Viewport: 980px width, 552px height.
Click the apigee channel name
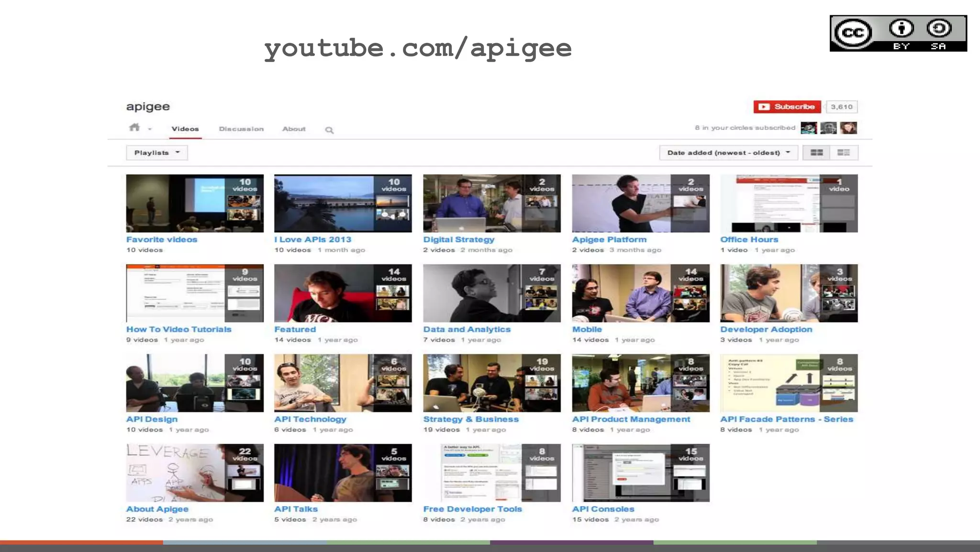(148, 107)
